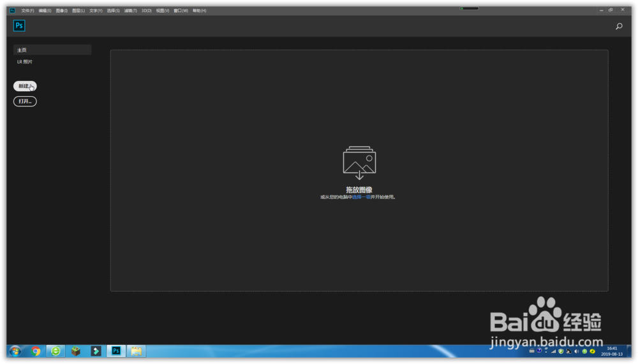Screen dimensions: 638x364
Task: Open the 编辑(E) menu
Action: point(45,11)
